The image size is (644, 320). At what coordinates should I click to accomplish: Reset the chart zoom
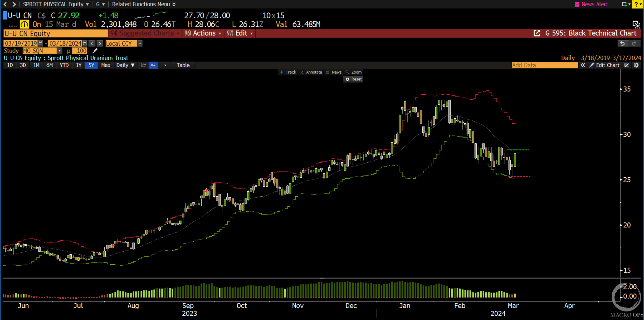click(x=353, y=79)
